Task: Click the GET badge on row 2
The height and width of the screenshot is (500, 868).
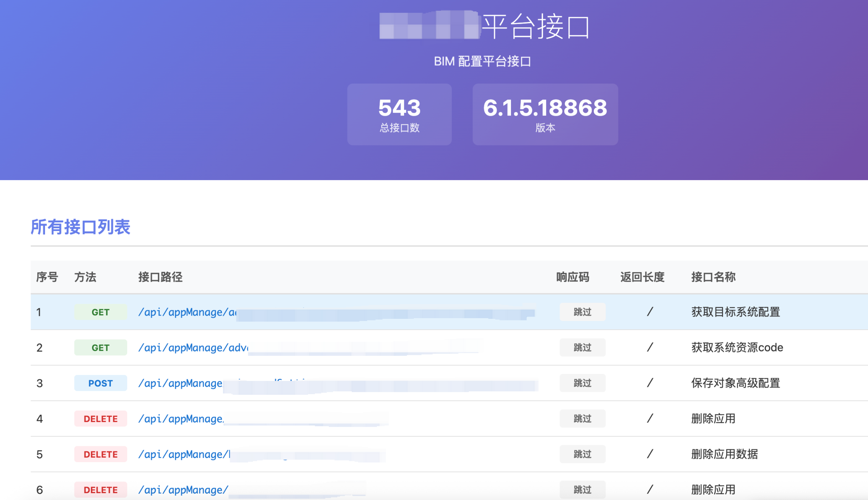Action: pos(101,348)
